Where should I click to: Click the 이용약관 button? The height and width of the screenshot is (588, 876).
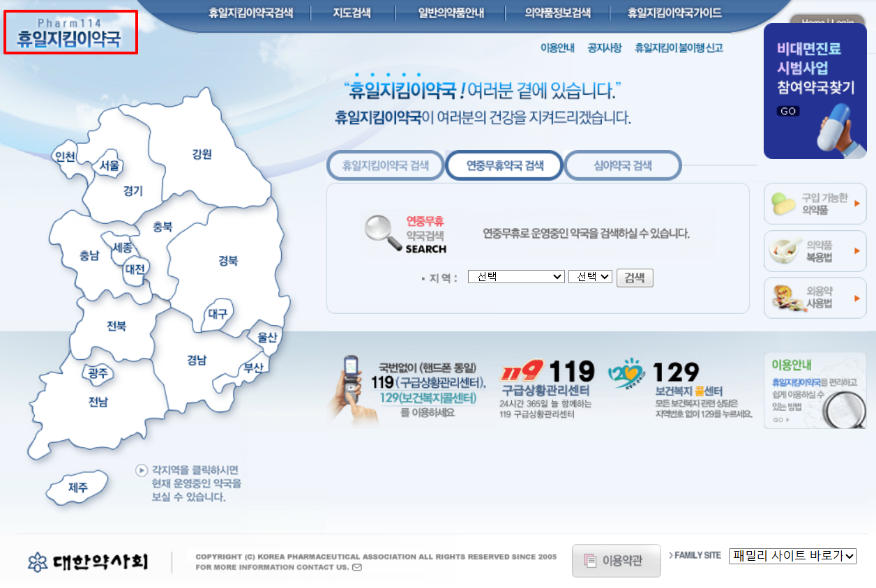617,561
